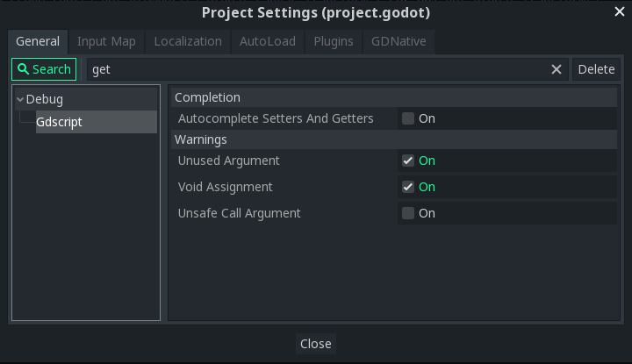
Task: Click the Search toggle button
Action: 44,69
